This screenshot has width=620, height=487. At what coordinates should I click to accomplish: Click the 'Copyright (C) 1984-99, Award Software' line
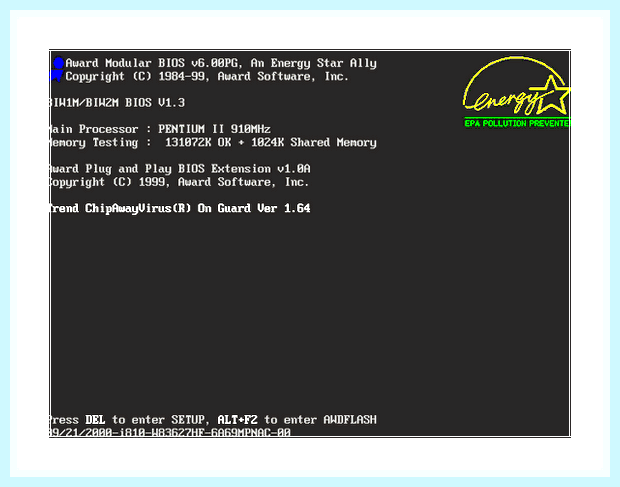207,76
